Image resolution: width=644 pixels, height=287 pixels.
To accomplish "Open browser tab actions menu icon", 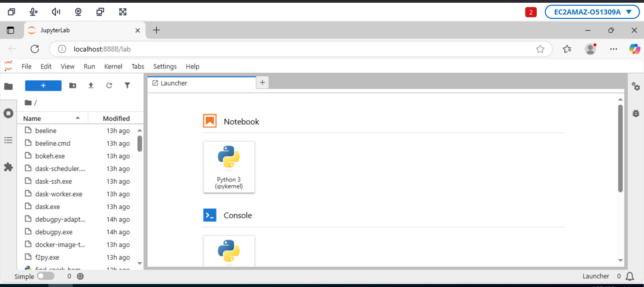I will coord(10,30).
